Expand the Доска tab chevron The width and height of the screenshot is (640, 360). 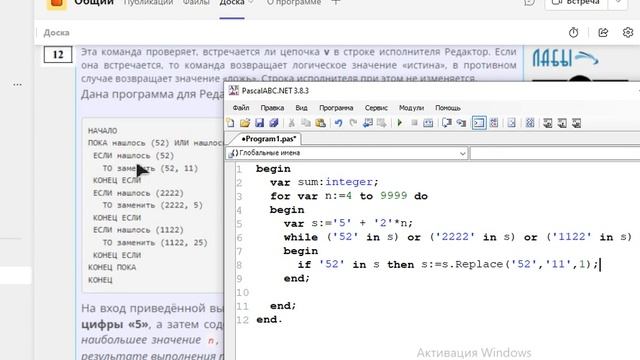click(x=251, y=2)
